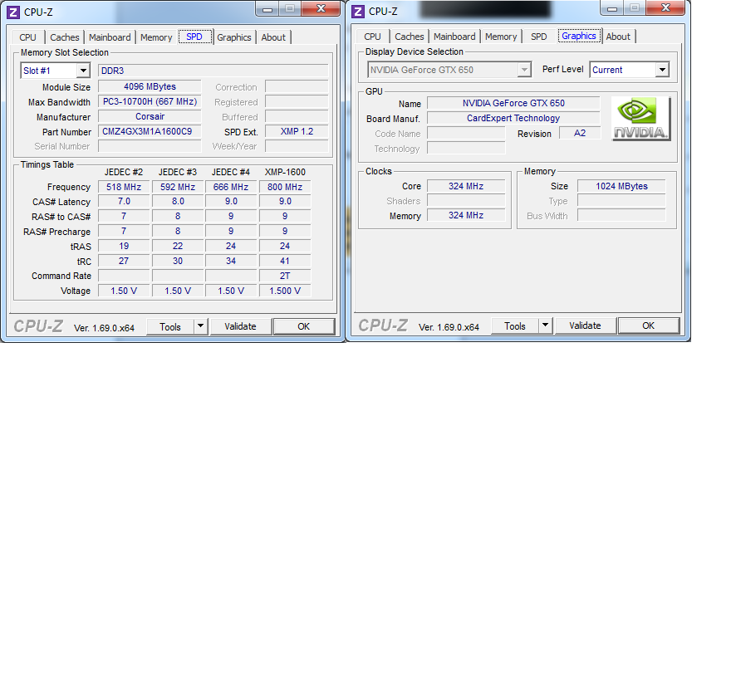Click Part Number CMZ4GX3M1A1600C9

click(x=150, y=132)
